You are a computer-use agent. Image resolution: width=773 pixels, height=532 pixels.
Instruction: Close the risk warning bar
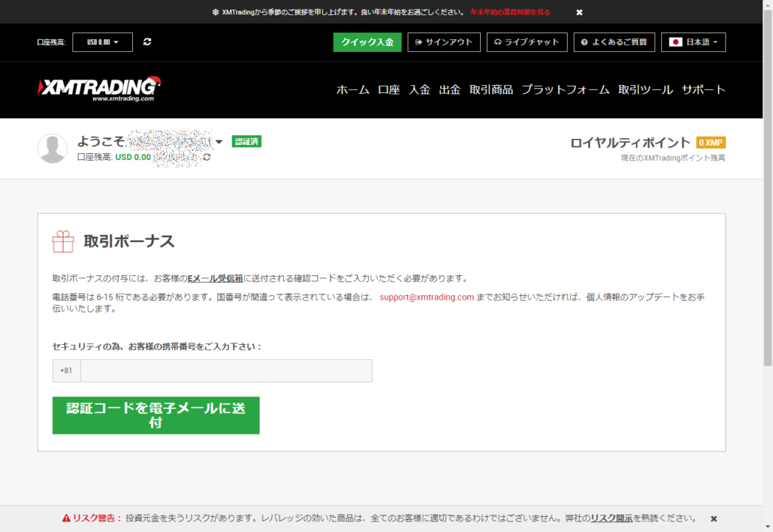(713, 518)
